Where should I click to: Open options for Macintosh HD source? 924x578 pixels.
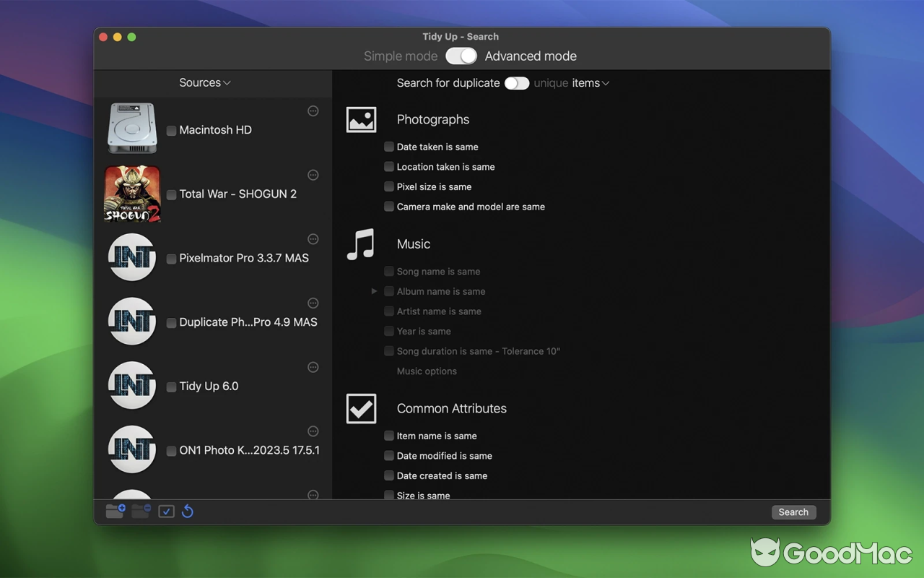313,111
